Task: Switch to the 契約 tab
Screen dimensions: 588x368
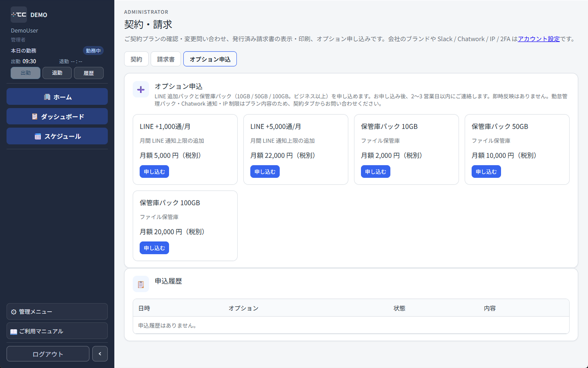Action: point(136,59)
